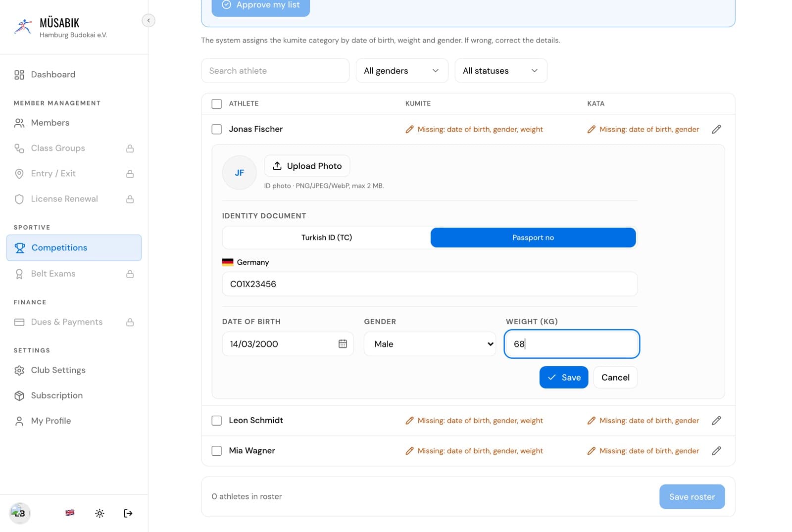Click the Save roster button
The image size is (792, 532).
coord(692,497)
